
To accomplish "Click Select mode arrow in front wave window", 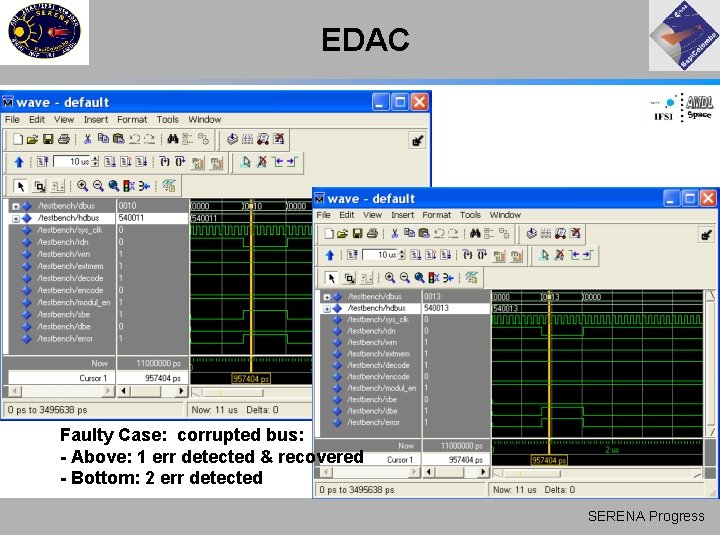I will pyautogui.click(x=331, y=278).
